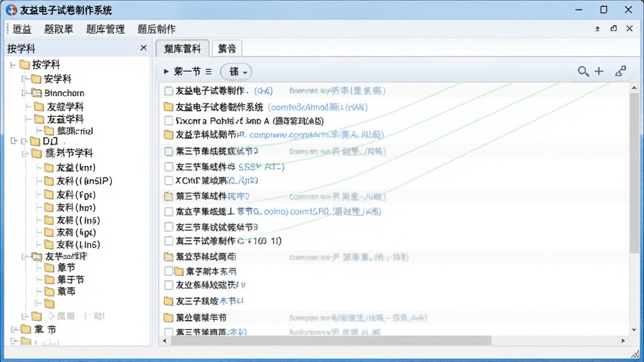This screenshot has width=644, height=362.
Task: Click the scroll-down arrow of the list
Action: click(634, 330)
